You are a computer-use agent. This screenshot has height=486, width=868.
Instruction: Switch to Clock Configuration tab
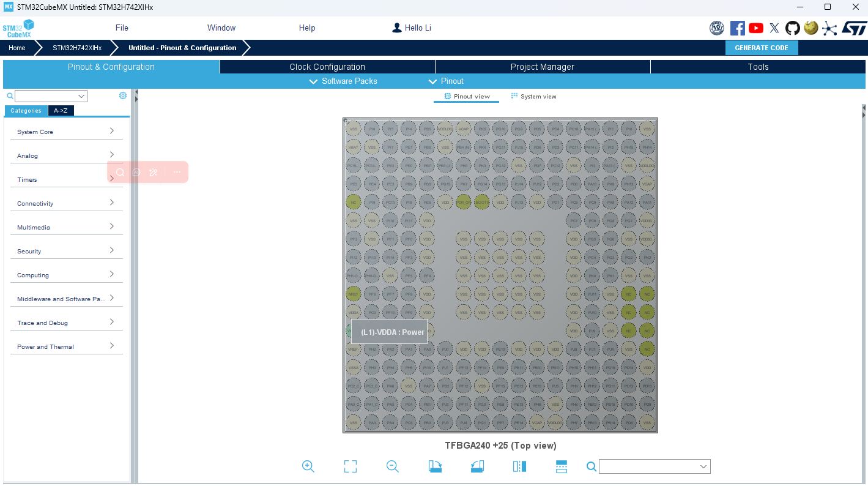coord(327,67)
